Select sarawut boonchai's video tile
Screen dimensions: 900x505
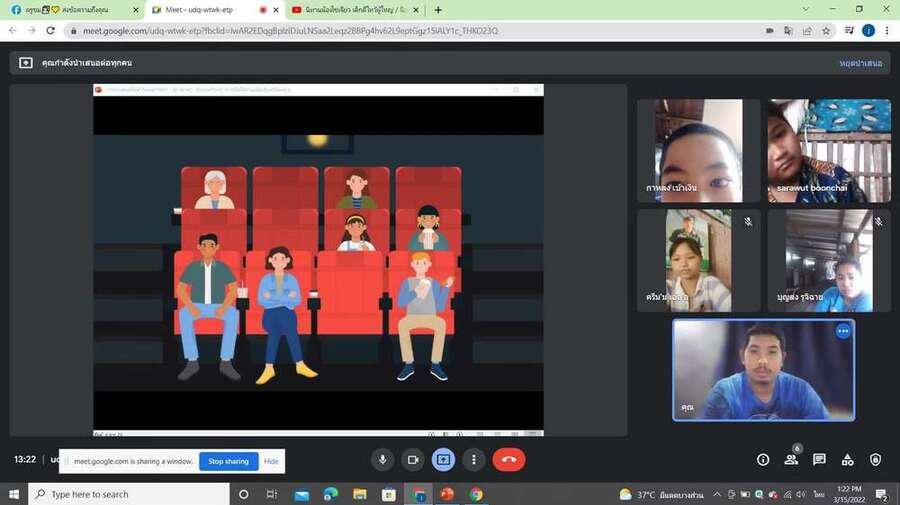click(x=829, y=150)
